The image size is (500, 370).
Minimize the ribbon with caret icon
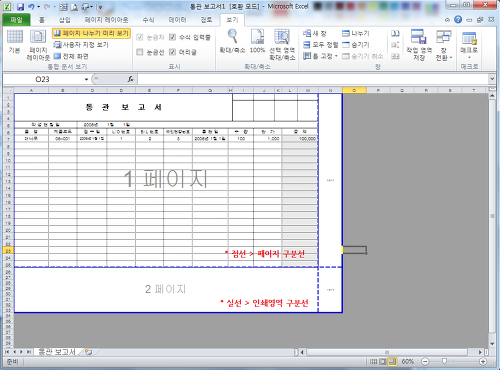click(x=447, y=20)
